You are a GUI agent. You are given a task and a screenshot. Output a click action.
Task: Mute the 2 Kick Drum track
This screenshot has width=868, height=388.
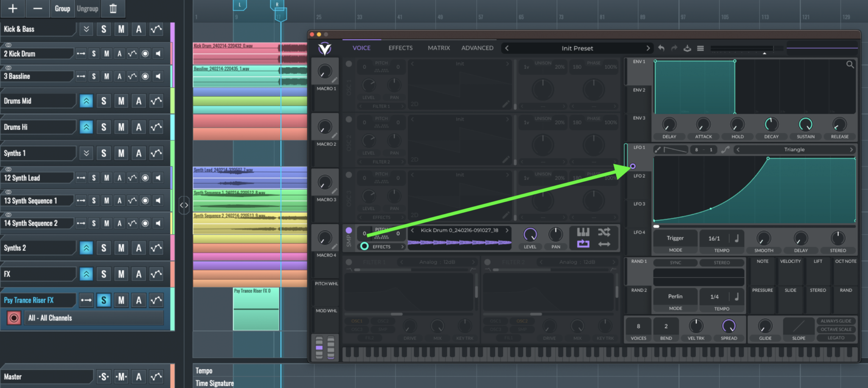point(107,53)
